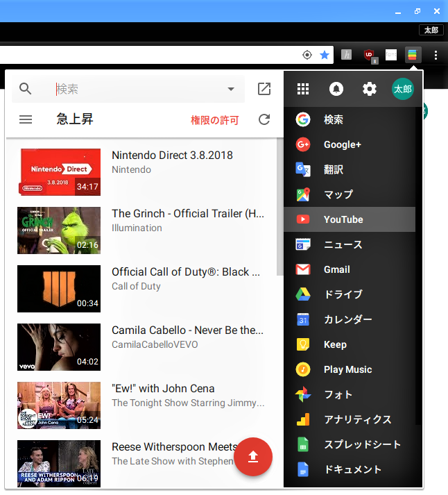Click the 急上昇 heading

click(x=75, y=119)
